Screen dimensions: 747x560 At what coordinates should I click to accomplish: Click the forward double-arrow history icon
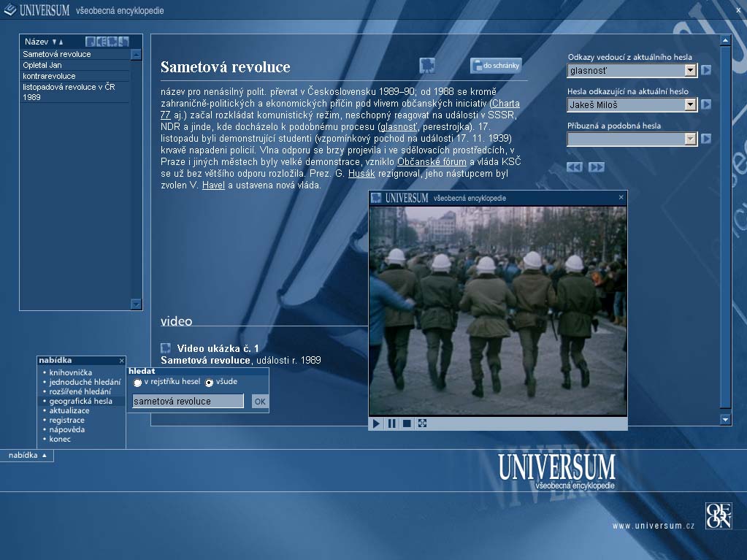click(597, 167)
